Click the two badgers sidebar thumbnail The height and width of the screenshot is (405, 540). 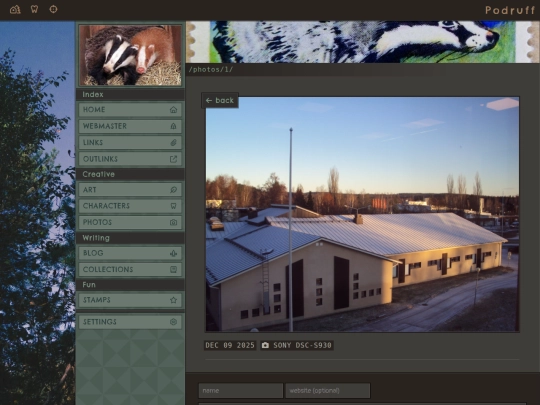pos(130,55)
